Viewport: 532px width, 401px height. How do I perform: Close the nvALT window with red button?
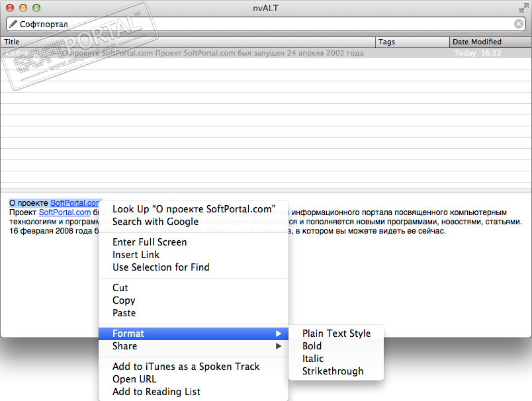tap(10, 8)
